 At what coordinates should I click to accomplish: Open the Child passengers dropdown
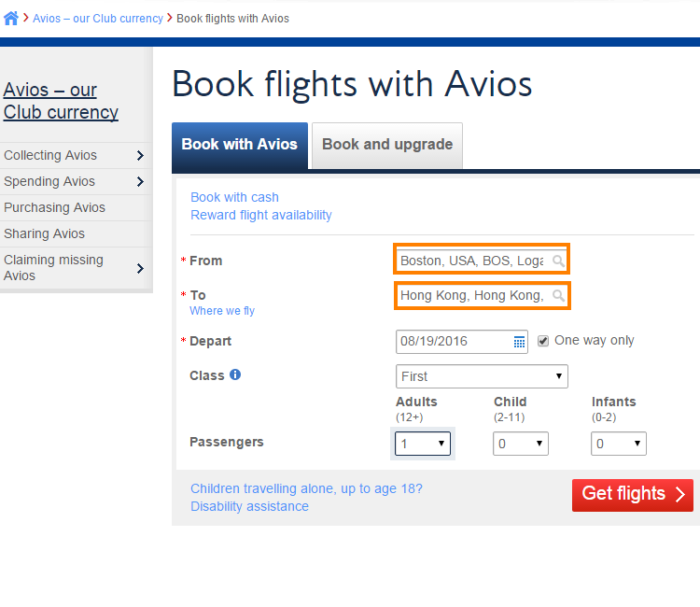520,444
